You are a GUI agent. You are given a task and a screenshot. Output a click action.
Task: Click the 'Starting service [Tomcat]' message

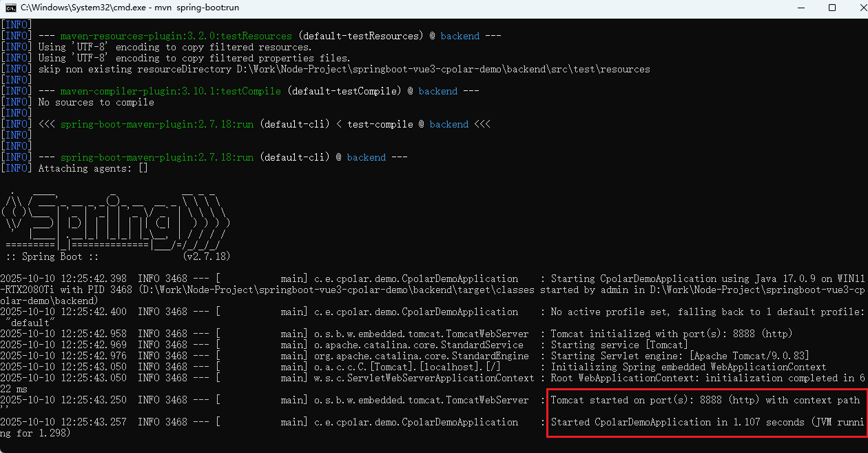[619, 345]
